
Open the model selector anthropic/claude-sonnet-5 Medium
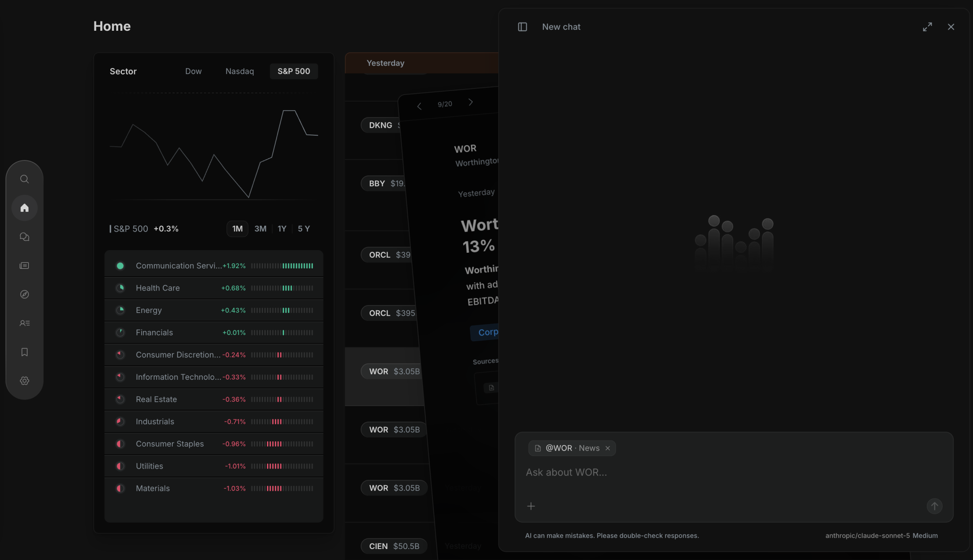[882, 536]
